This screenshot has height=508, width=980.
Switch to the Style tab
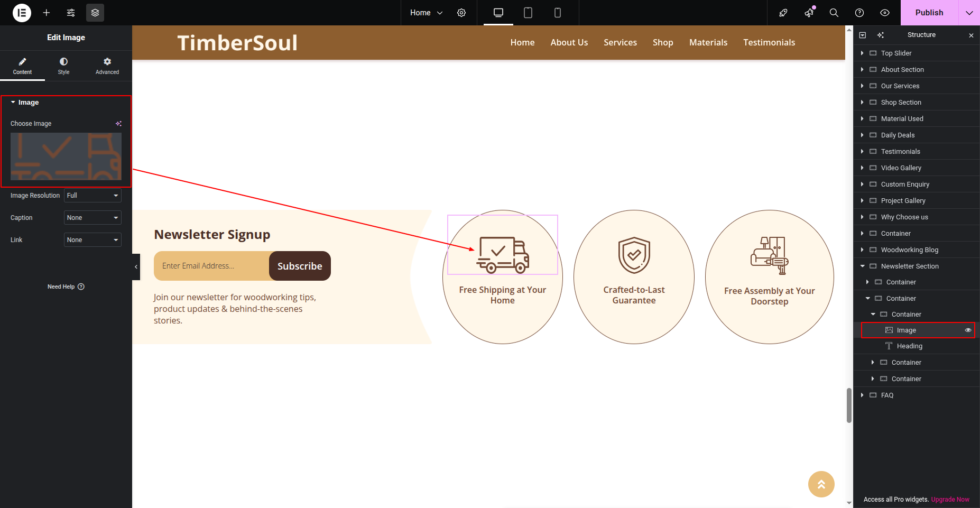(63, 66)
